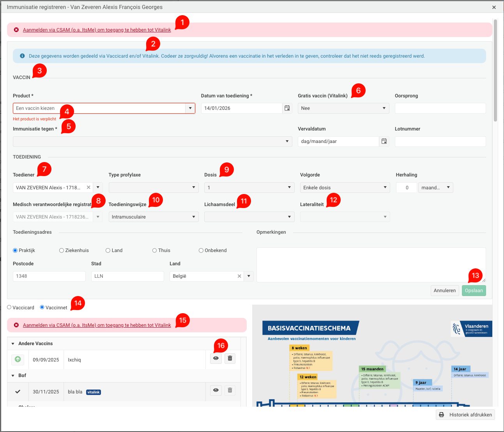Image resolution: width=504 pixels, height=432 pixels.
Task: Open the Product vaccine dropdown
Action: (190, 108)
